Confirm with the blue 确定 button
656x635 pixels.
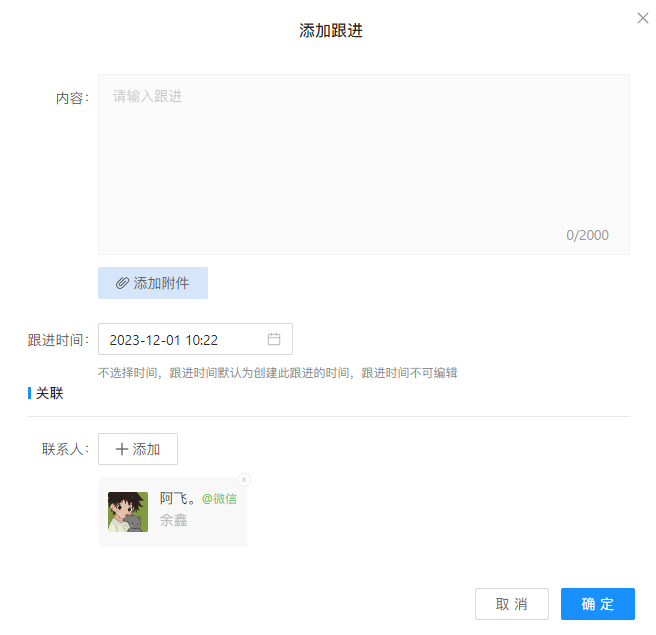(x=597, y=604)
